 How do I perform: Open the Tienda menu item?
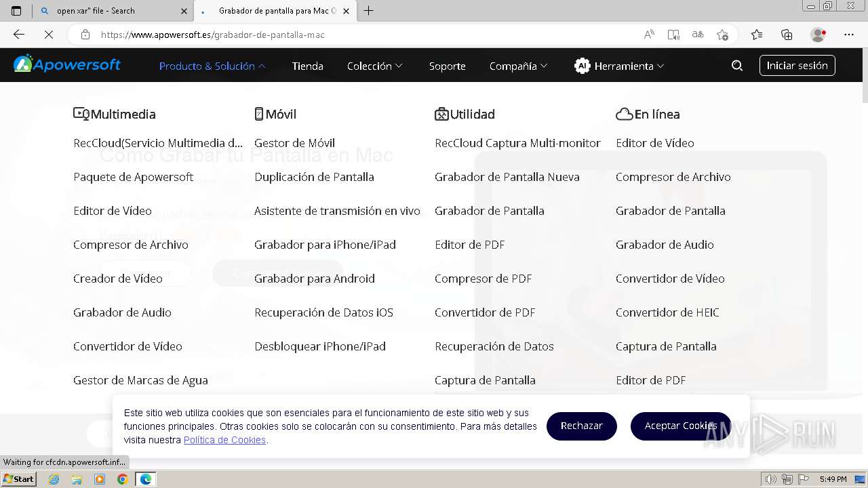coord(307,66)
